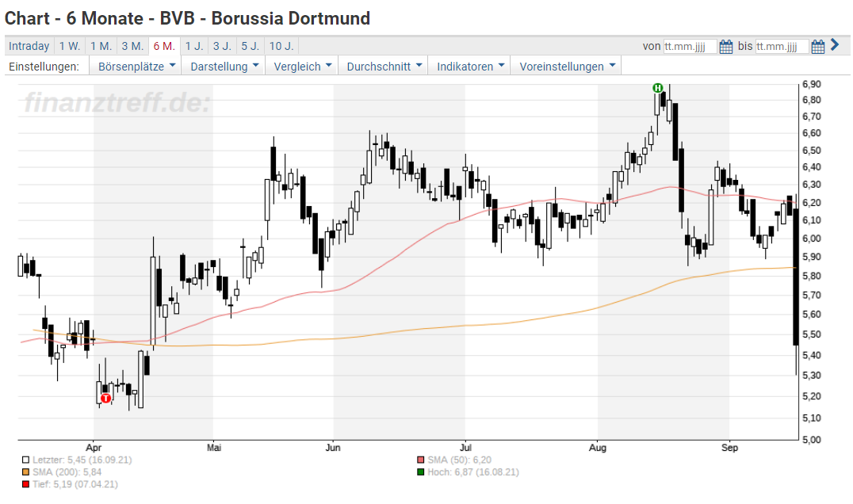Select the 3 M. timeframe tab

(x=132, y=46)
